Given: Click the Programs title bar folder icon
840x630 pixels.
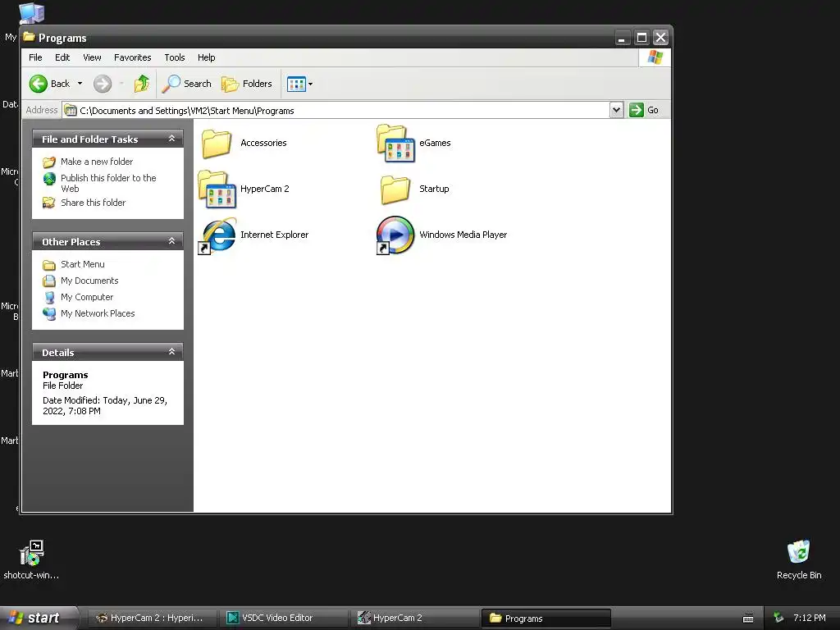Looking at the screenshot, I should [x=29, y=37].
